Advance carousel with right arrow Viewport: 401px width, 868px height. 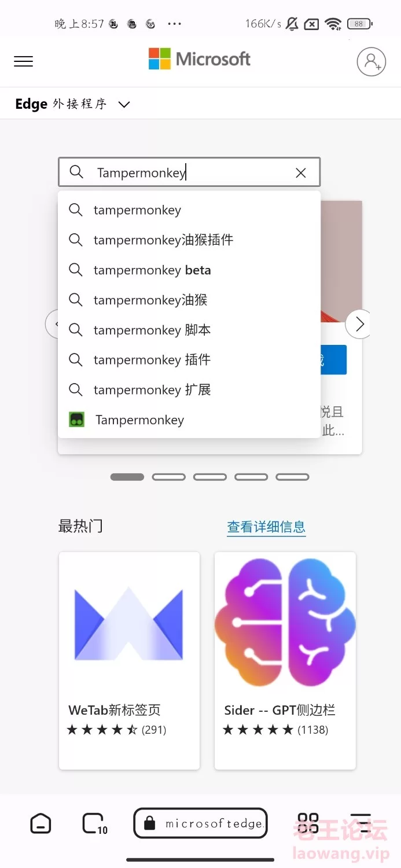click(x=359, y=324)
